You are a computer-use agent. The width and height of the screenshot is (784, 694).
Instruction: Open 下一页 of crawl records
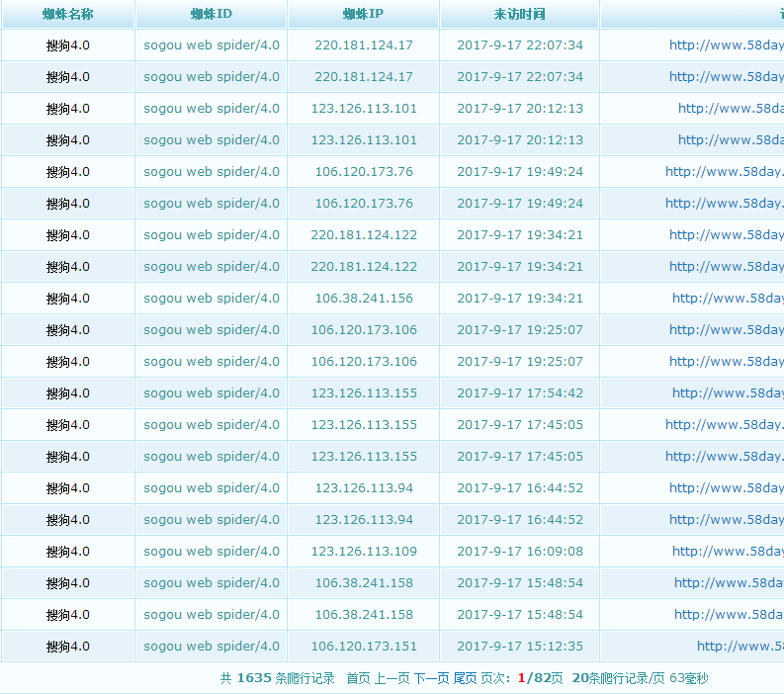click(x=431, y=678)
